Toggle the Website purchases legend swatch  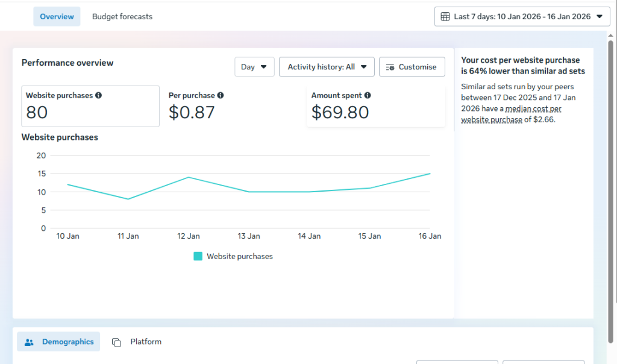198,256
